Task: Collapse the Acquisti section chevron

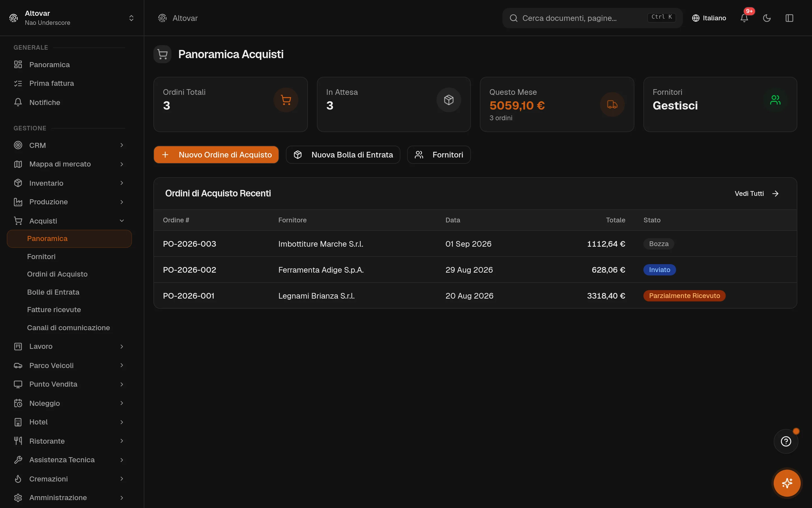Action: (122, 221)
